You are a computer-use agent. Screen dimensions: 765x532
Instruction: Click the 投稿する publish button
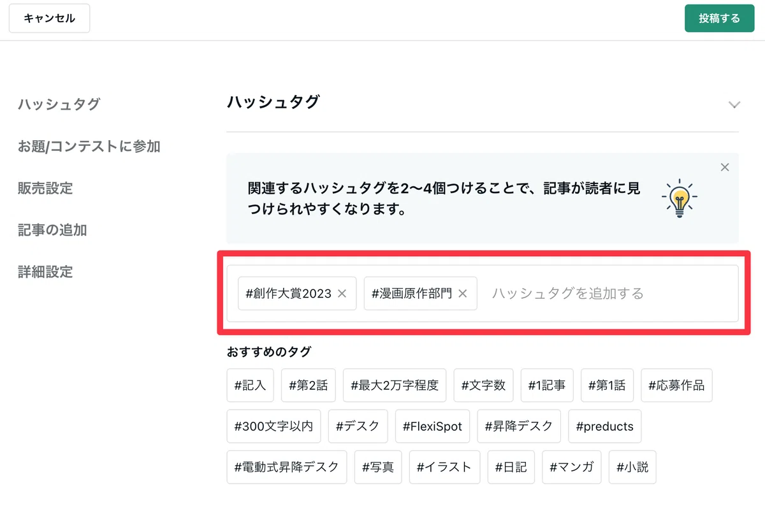point(719,18)
